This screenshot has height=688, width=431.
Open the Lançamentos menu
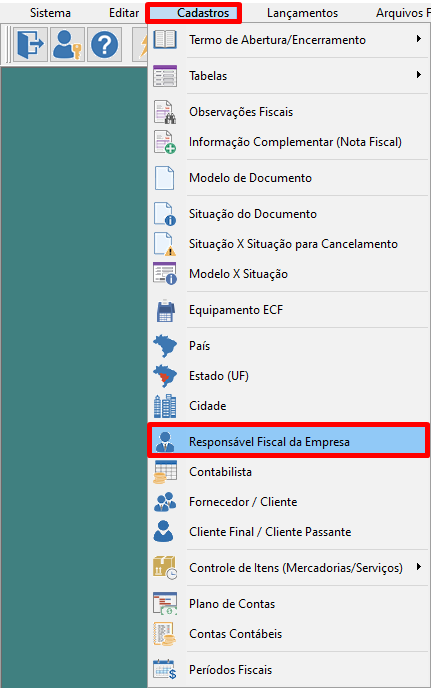[x=302, y=13]
